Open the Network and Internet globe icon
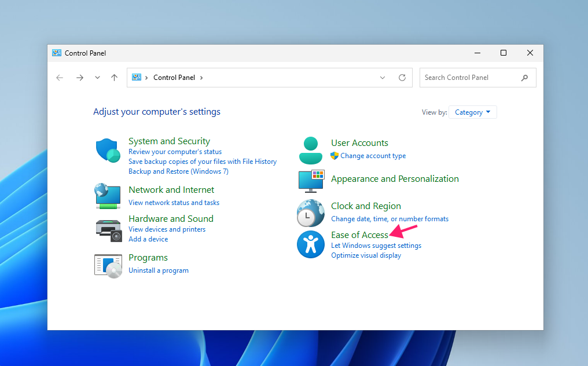This screenshot has width=588, height=366. (x=108, y=196)
